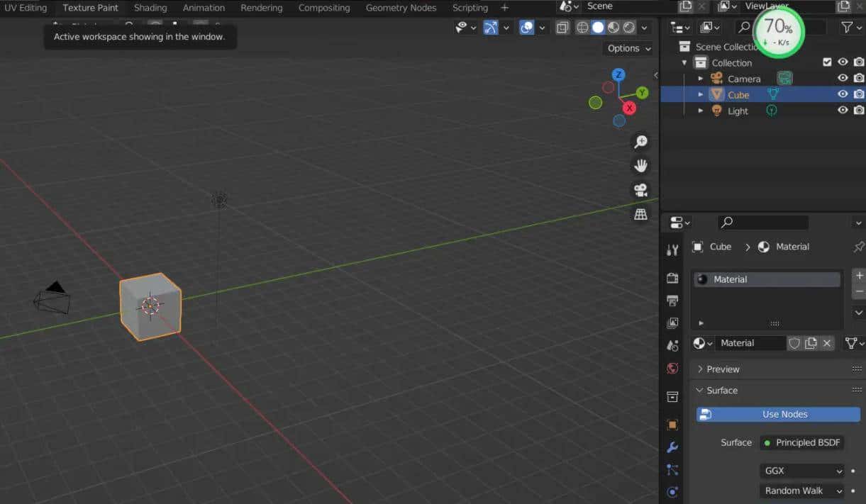Select the Scene properties tab icon
Screen dimensions: 866x504
pos(672,345)
